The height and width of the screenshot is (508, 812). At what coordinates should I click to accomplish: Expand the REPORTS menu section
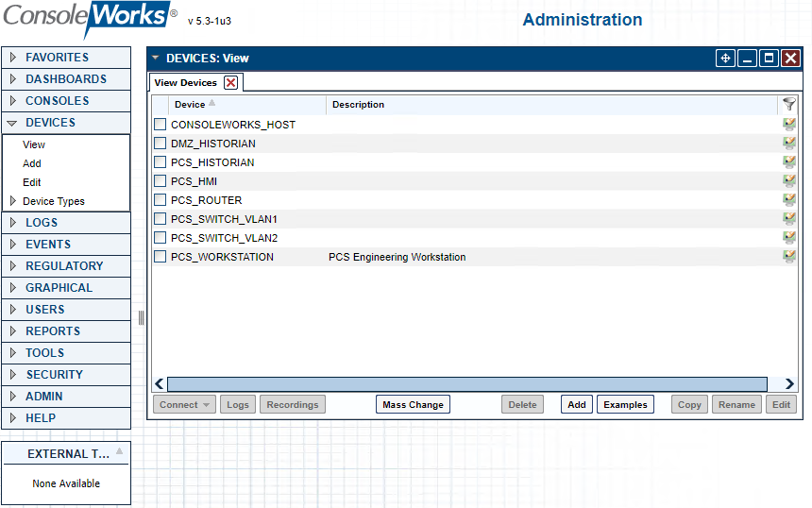(x=66, y=331)
